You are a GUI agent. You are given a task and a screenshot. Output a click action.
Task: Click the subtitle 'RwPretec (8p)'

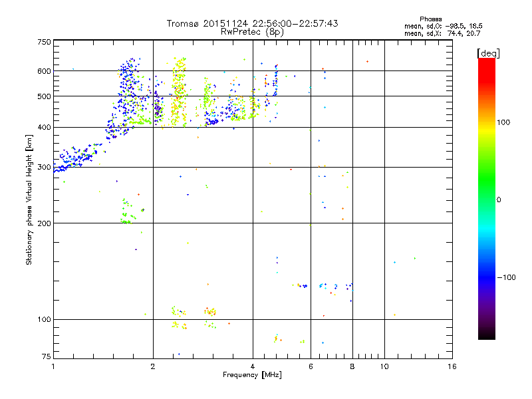pyautogui.click(x=252, y=32)
